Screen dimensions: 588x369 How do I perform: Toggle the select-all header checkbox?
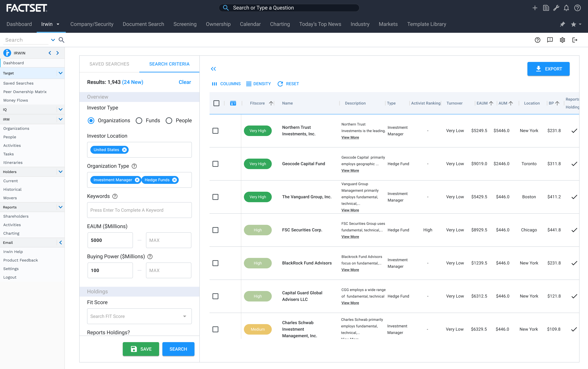[x=216, y=103]
